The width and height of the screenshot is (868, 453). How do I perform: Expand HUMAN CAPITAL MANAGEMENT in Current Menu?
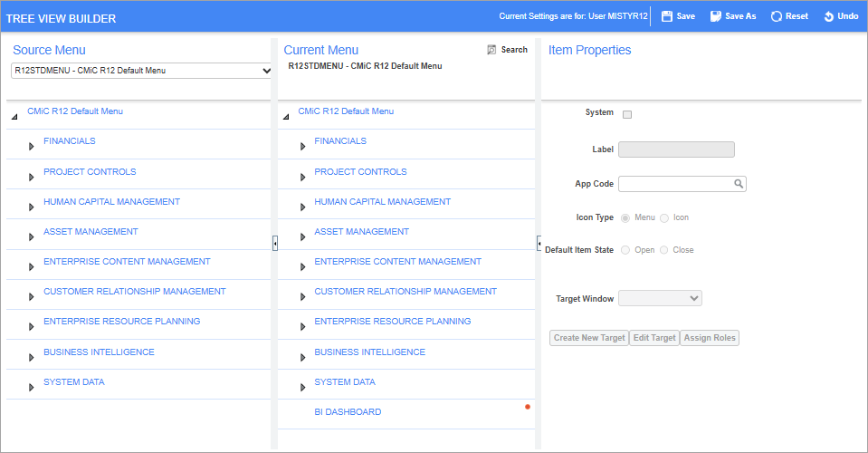302,207
